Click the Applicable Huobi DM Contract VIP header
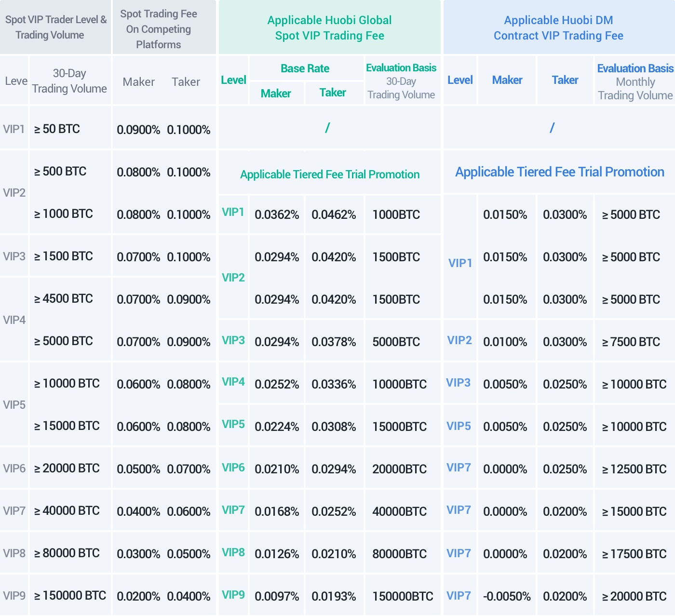The height and width of the screenshot is (616, 675). coord(558,27)
